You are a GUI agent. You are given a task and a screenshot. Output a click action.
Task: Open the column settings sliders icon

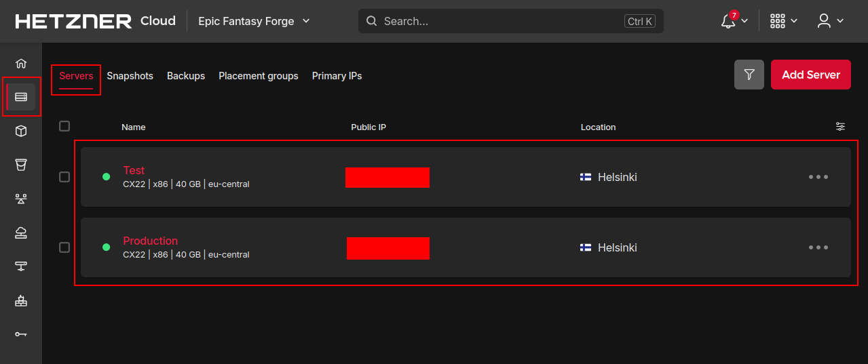point(840,127)
